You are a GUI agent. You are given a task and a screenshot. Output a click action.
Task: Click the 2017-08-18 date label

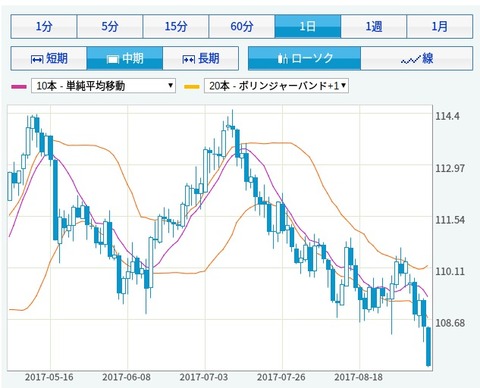click(358, 377)
